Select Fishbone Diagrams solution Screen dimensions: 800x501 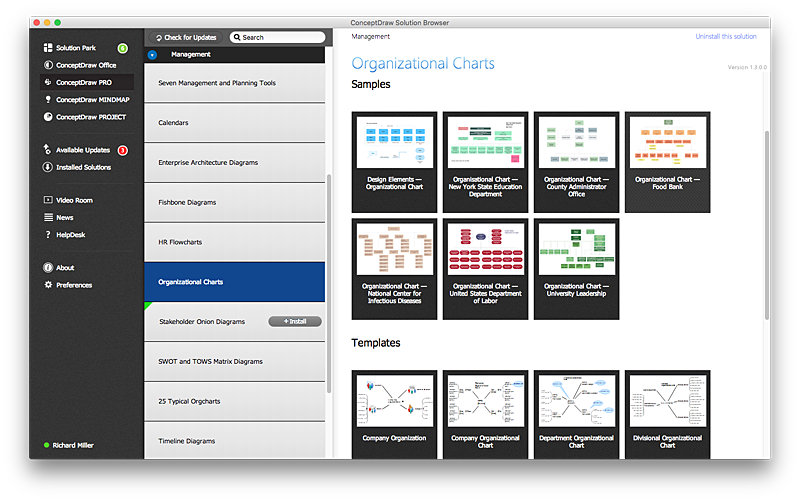click(235, 202)
